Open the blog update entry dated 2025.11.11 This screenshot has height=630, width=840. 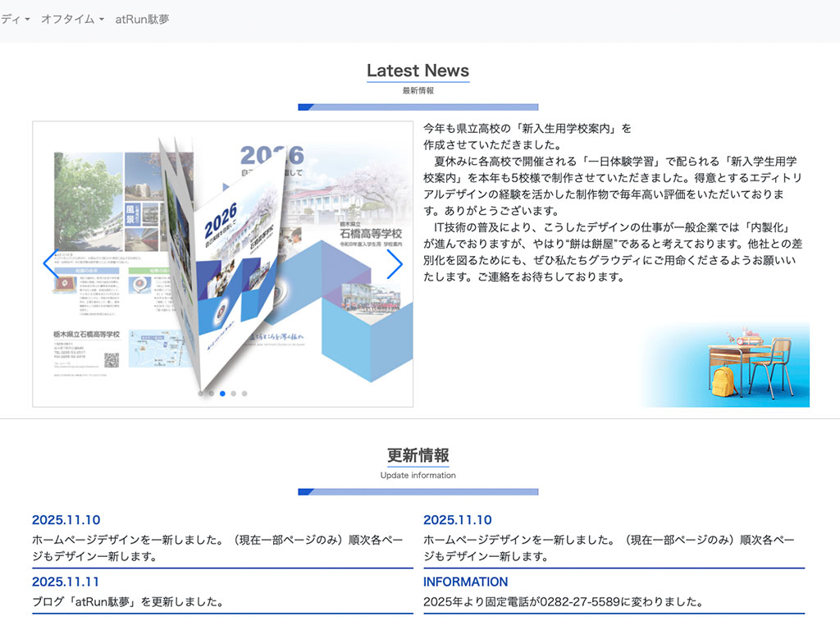point(128,601)
